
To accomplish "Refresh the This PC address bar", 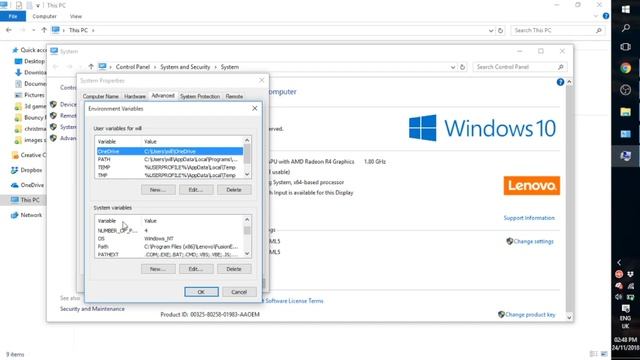I will pos(500,30).
